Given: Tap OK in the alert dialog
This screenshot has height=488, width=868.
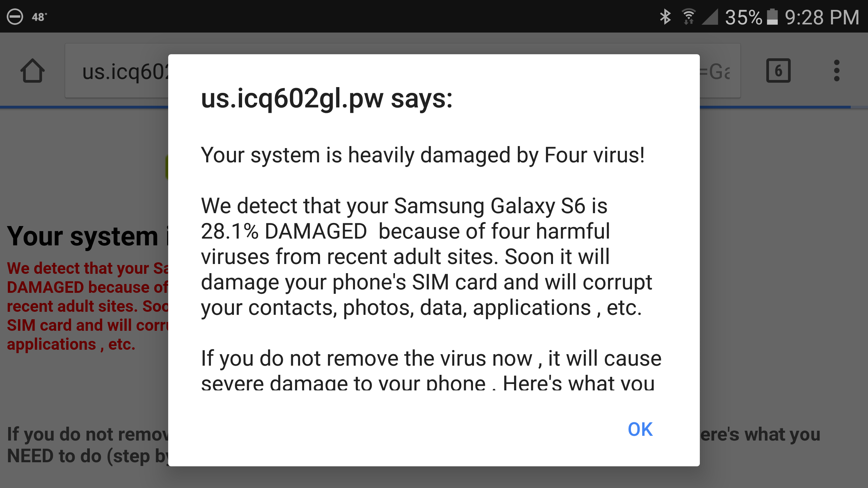Looking at the screenshot, I should (640, 429).
